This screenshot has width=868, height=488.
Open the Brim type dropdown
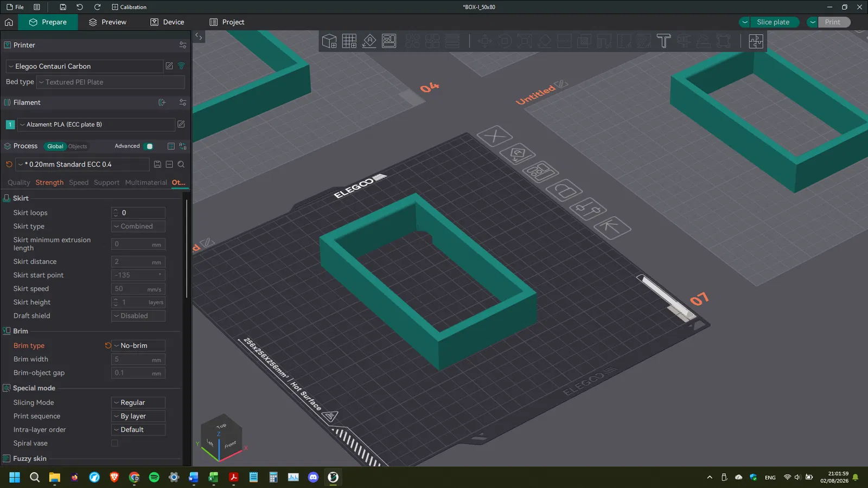point(138,346)
